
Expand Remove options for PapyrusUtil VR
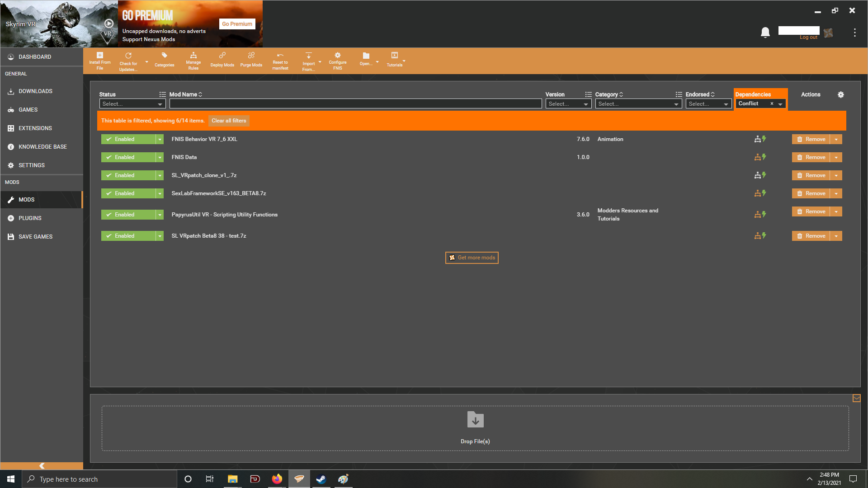(x=836, y=211)
